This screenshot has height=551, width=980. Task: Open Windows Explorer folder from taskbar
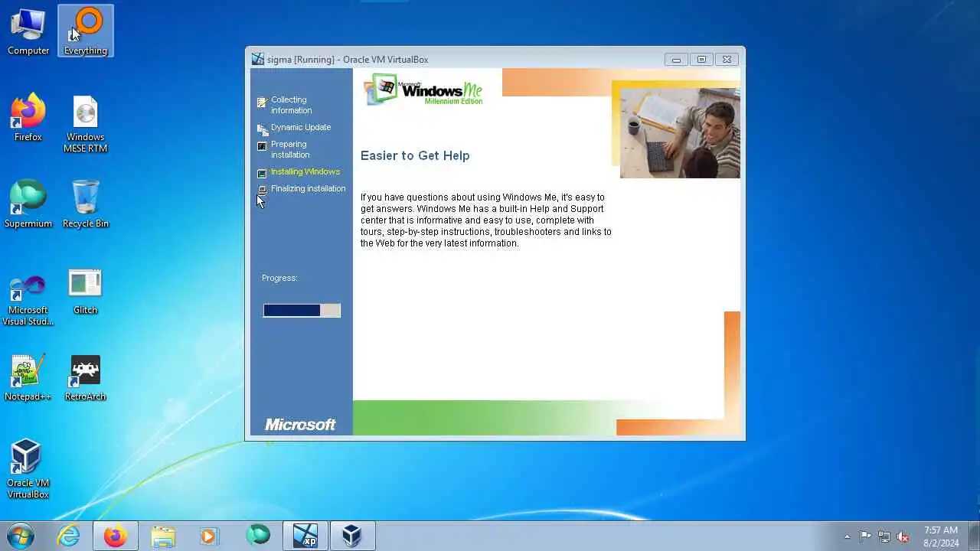163,536
